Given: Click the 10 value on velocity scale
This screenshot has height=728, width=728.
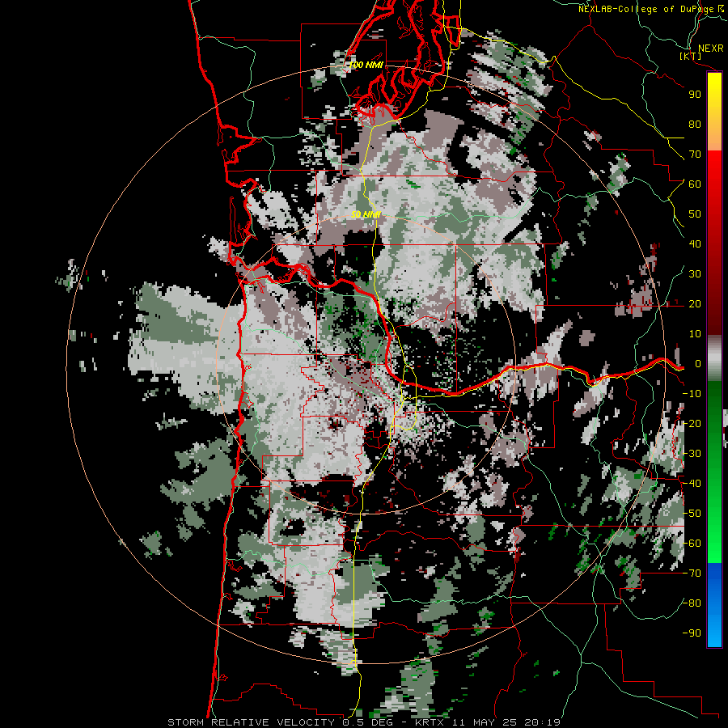Looking at the screenshot, I should click(x=695, y=334).
